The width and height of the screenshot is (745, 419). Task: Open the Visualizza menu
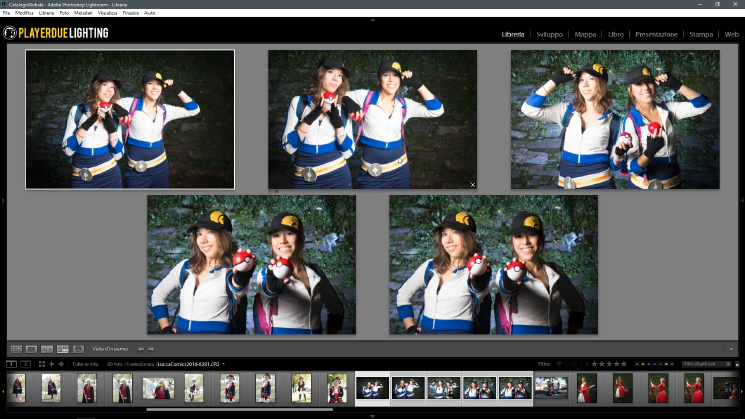point(107,13)
